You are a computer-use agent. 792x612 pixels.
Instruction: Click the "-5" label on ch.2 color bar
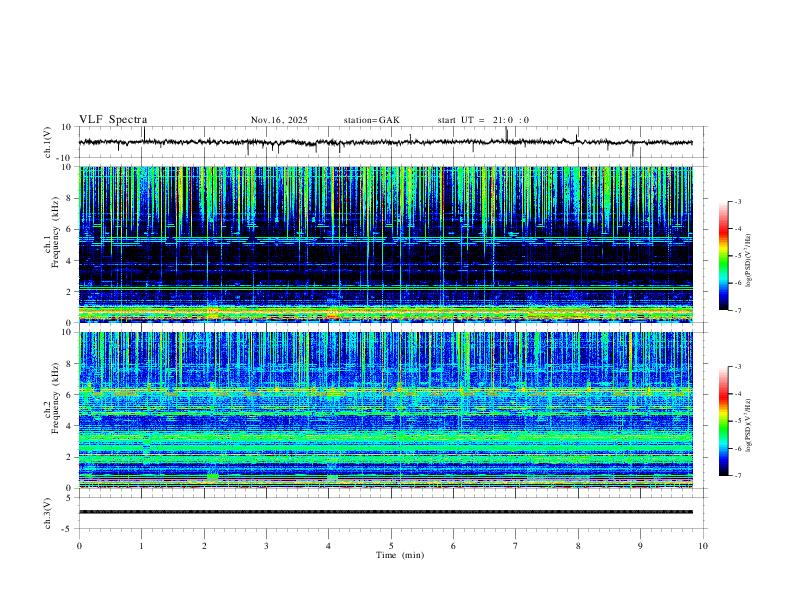[x=738, y=421]
